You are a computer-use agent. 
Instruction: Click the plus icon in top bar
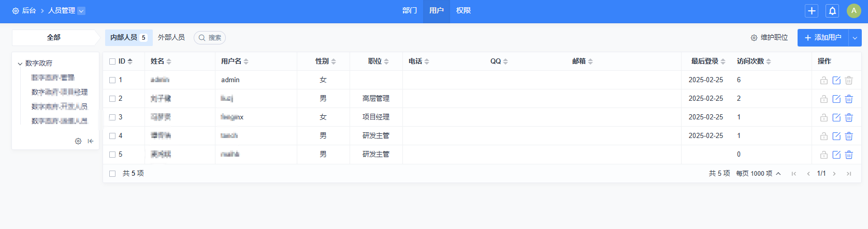[x=812, y=11]
